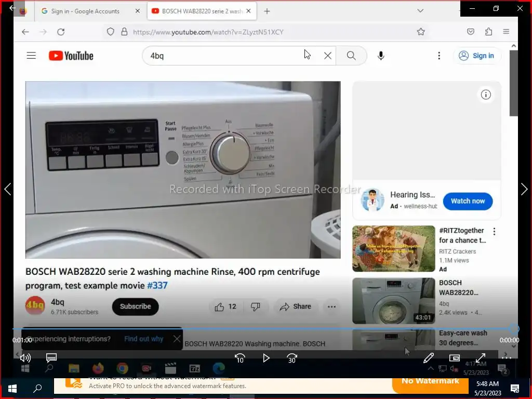532x399 pixels.
Task: Like the video with thumbs up
Action: pyautogui.click(x=225, y=307)
